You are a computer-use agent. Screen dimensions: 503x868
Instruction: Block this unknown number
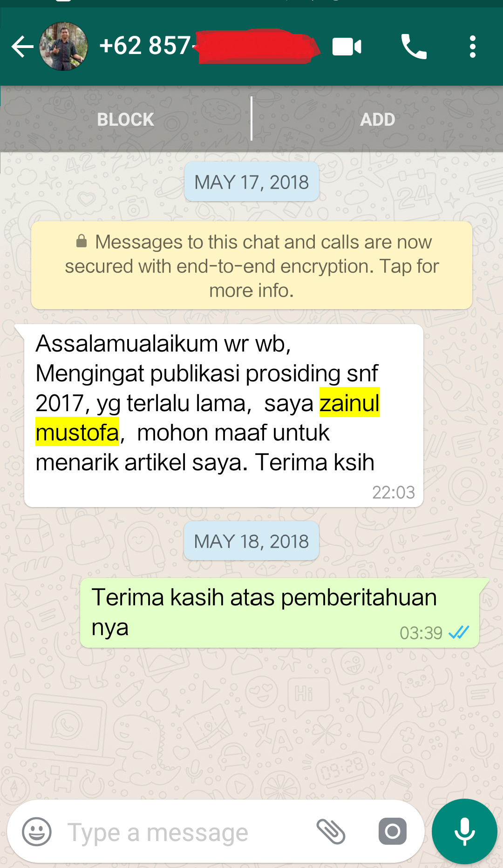(x=126, y=120)
